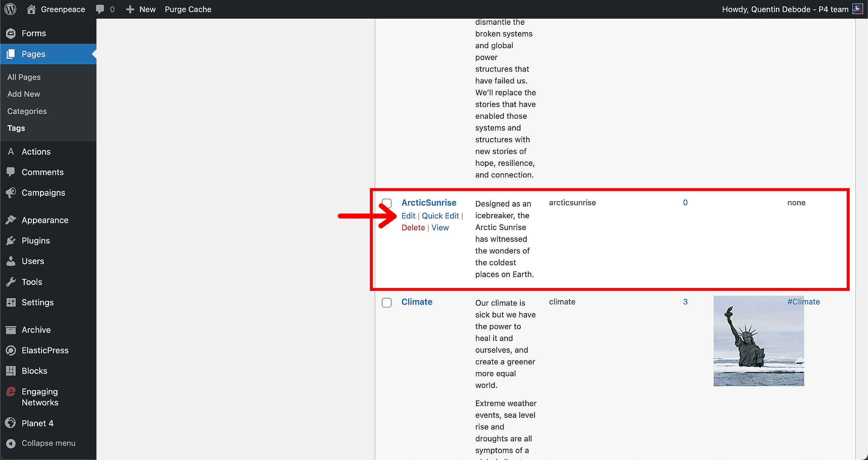The width and height of the screenshot is (868, 460).
Task: Select the Tags submenu item
Action: pyautogui.click(x=16, y=128)
